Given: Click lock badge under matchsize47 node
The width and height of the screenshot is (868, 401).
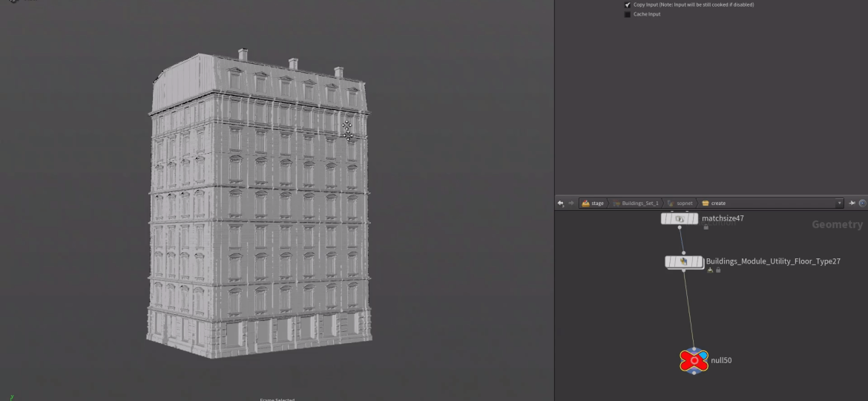Looking at the screenshot, I should (706, 227).
